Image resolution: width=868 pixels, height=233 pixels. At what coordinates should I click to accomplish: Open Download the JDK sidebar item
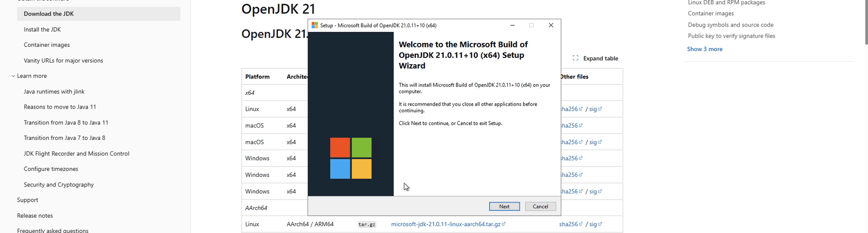coord(99,14)
